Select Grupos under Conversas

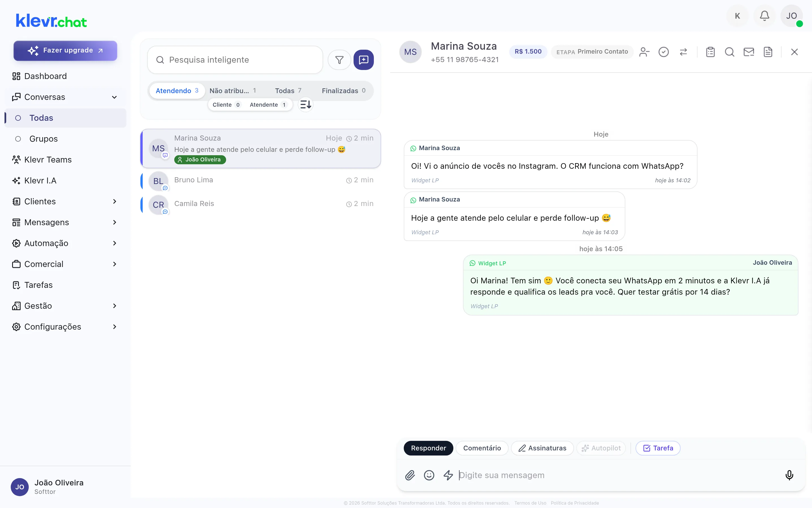point(65,139)
